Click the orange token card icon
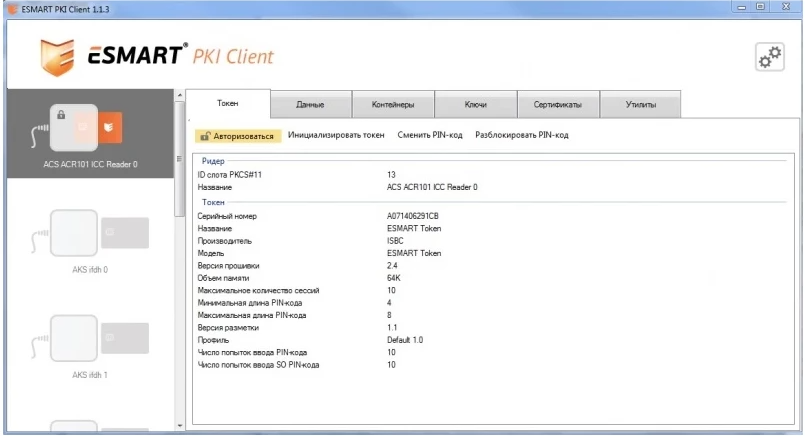The image size is (805, 436). (x=109, y=127)
